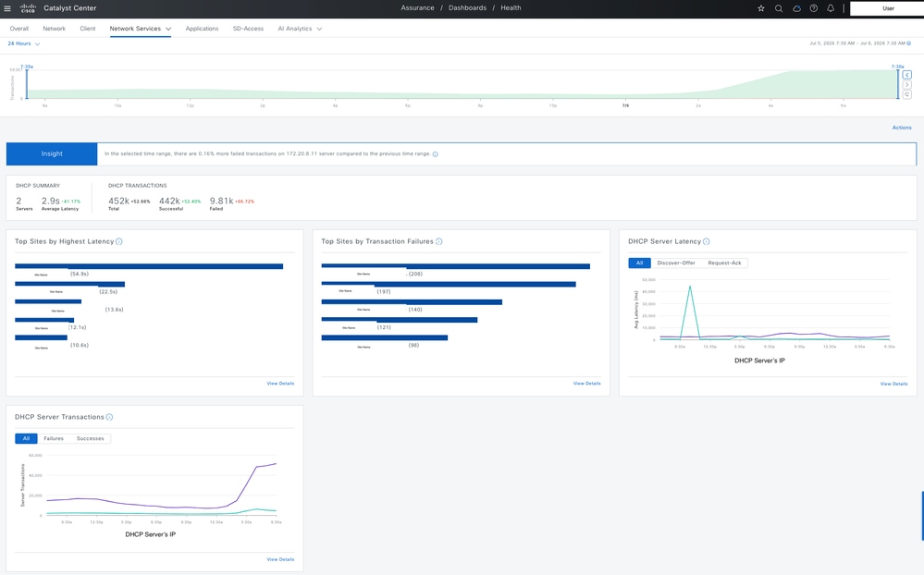Select All in DHCP Server Transactions filter
Image resolution: width=924 pixels, height=575 pixels.
pos(26,438)
